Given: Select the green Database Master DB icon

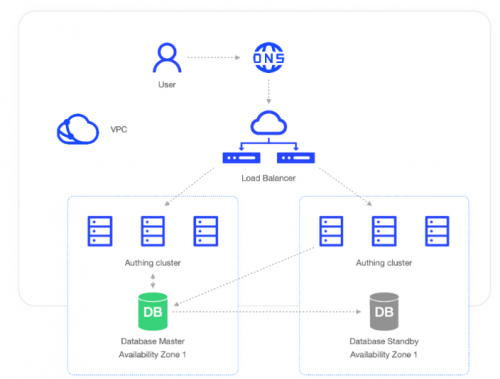Looking at the screenshot, I should click(153, 311).
